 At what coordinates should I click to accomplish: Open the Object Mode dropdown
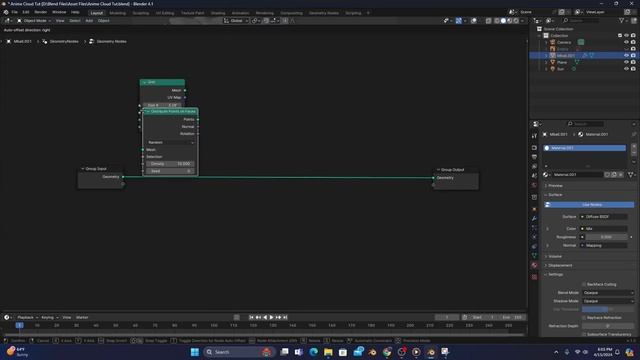[x=34, y=20]
